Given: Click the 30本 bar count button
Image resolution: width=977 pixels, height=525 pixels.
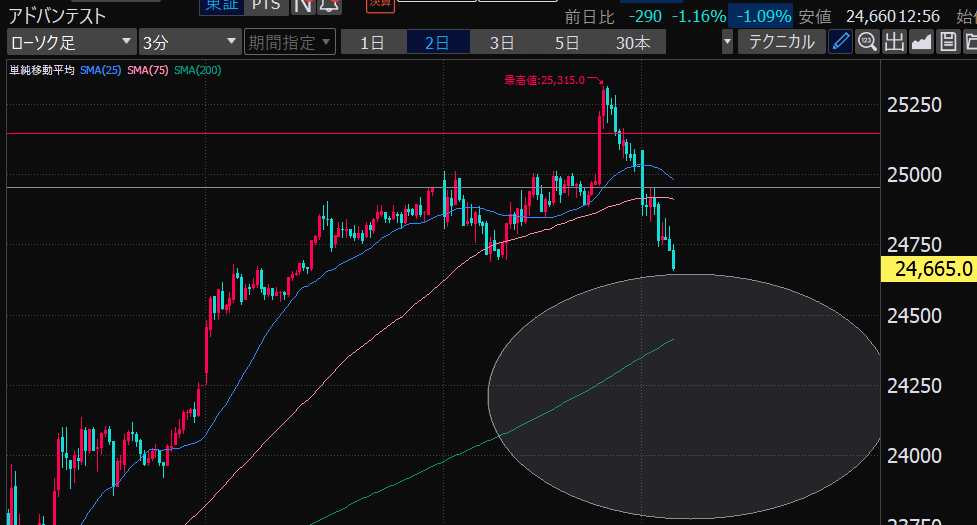Looking at the screenshot, I should pyautogui.click(x=632, y=42).
